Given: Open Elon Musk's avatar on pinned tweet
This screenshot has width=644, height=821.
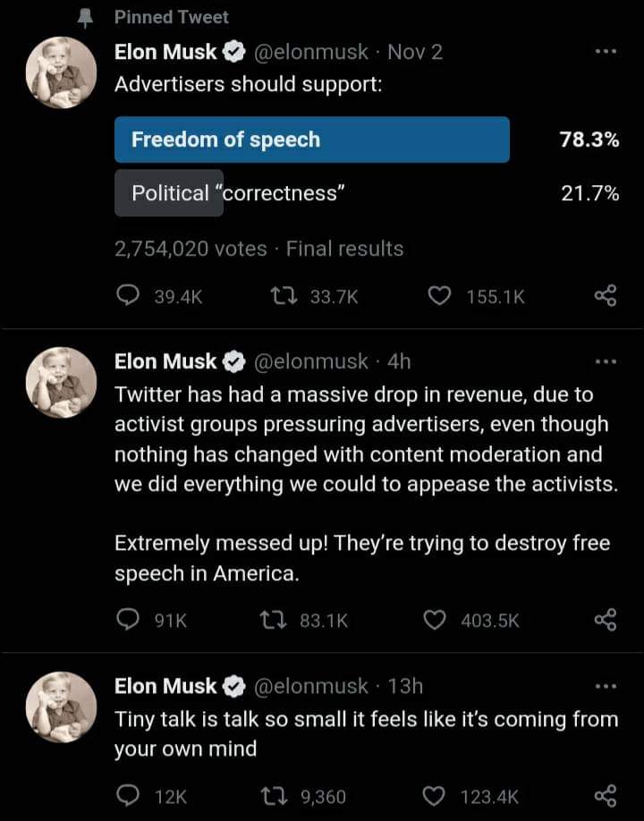Looking at the screenshot, I should [x=60, y=73].
